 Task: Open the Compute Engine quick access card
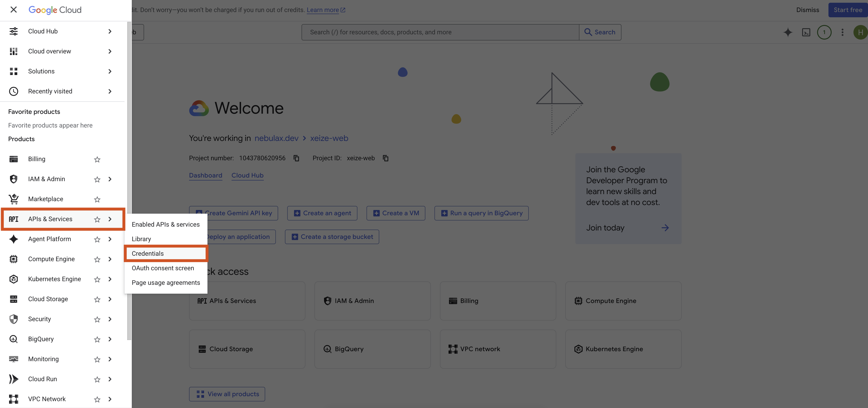click(x=623, y=301)
